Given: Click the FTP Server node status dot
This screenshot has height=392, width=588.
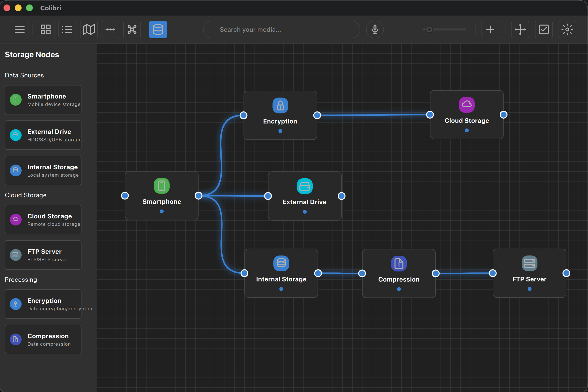Looking at the screenshot, I should [x=529, y=289].
